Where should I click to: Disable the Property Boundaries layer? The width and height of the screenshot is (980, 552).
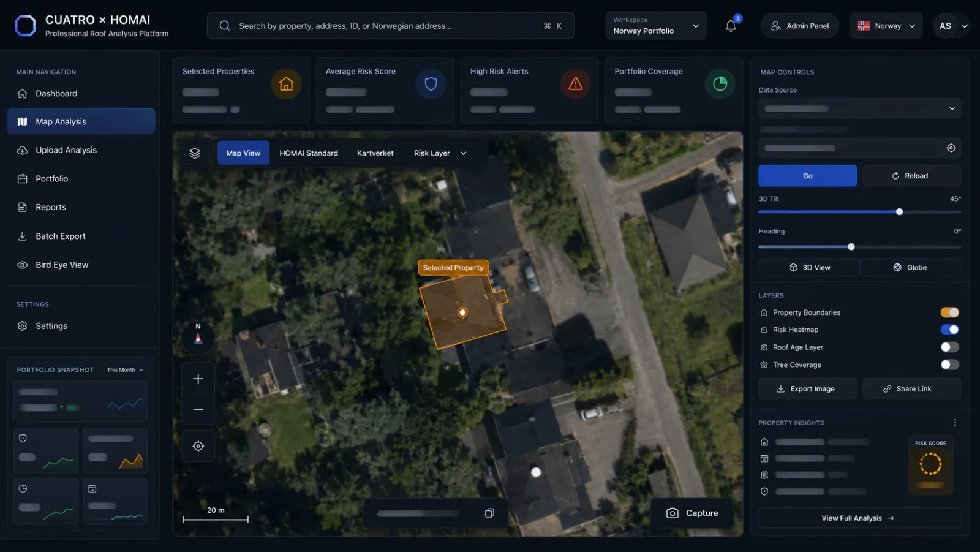click(x=949, y=312)
